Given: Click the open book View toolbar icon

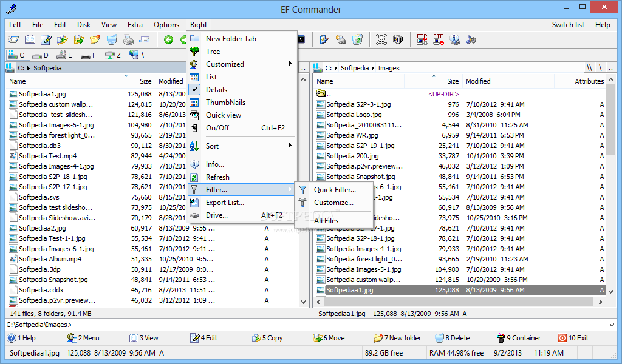Looking at the screenshot, I should (x=30, y=39).
